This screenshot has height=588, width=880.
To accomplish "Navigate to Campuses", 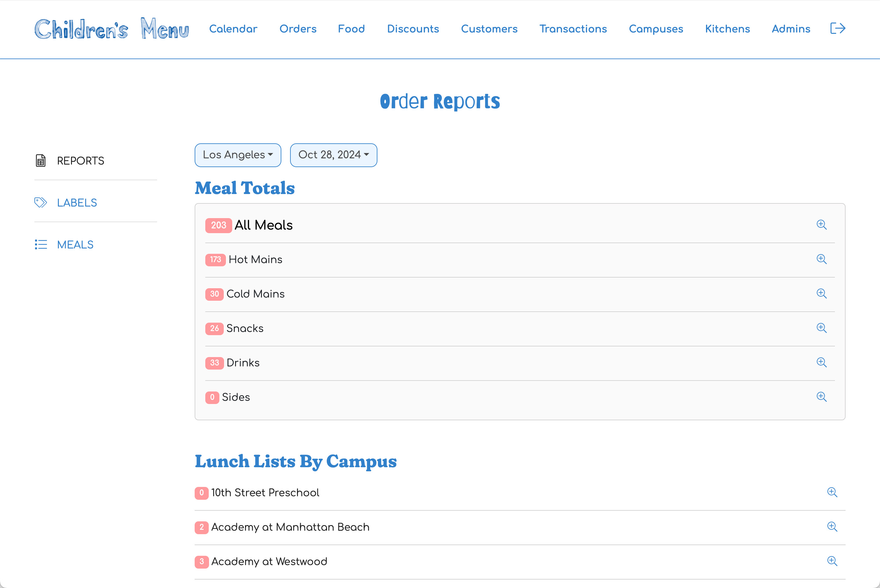I will coord(656,29).
